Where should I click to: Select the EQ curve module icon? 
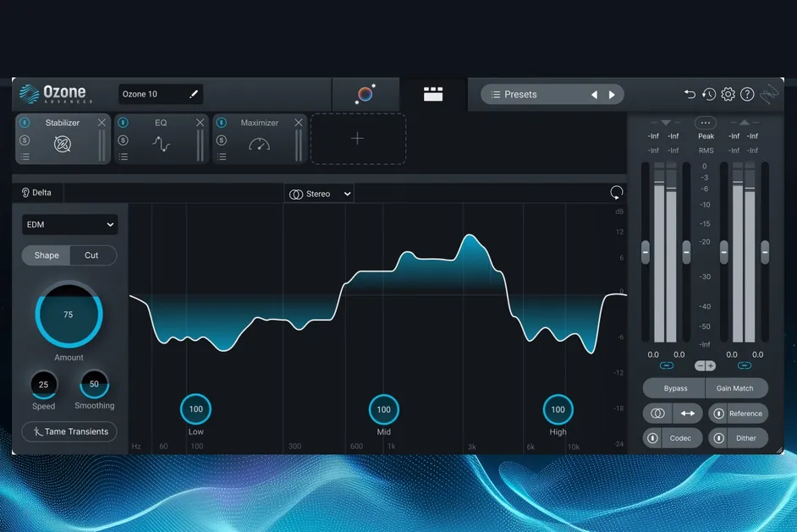coord(161,145)
